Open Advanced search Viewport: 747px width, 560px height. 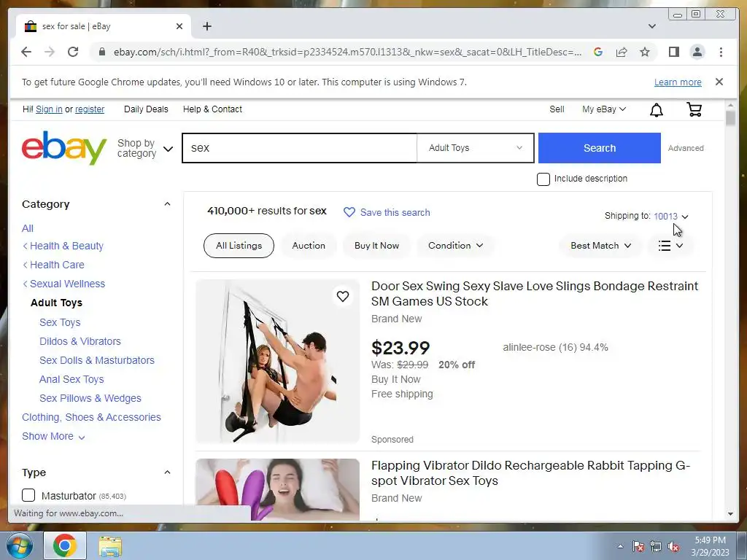[x=686, y=148]
